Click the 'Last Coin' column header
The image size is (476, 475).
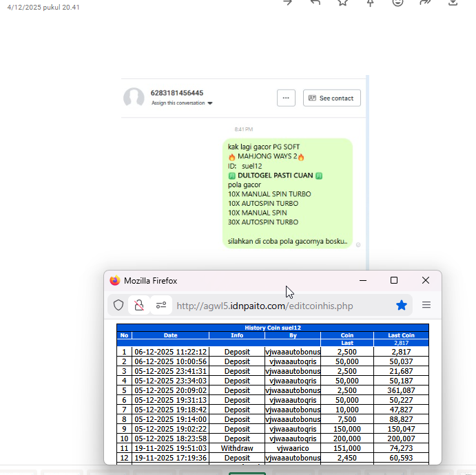401,335
